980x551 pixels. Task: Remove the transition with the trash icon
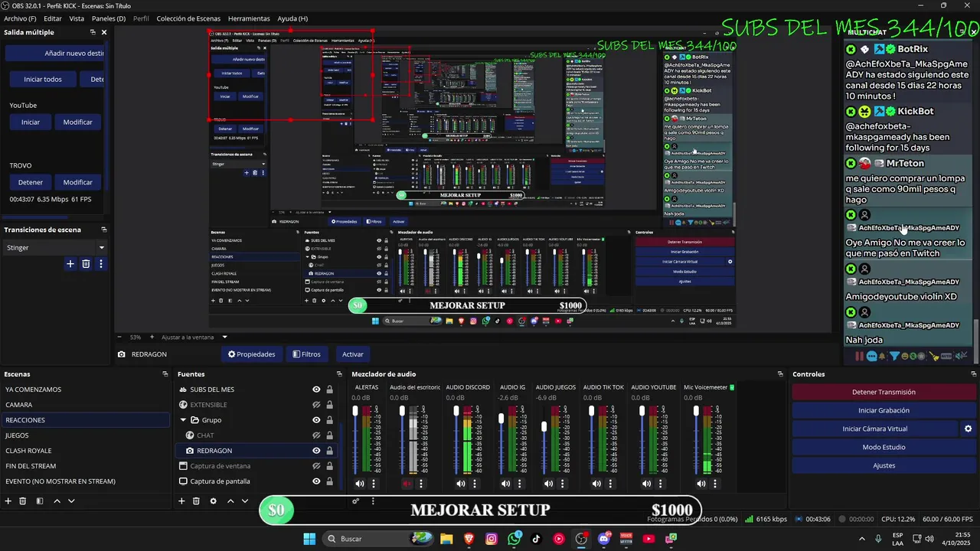pyautogui.click(x=86, y=264)
